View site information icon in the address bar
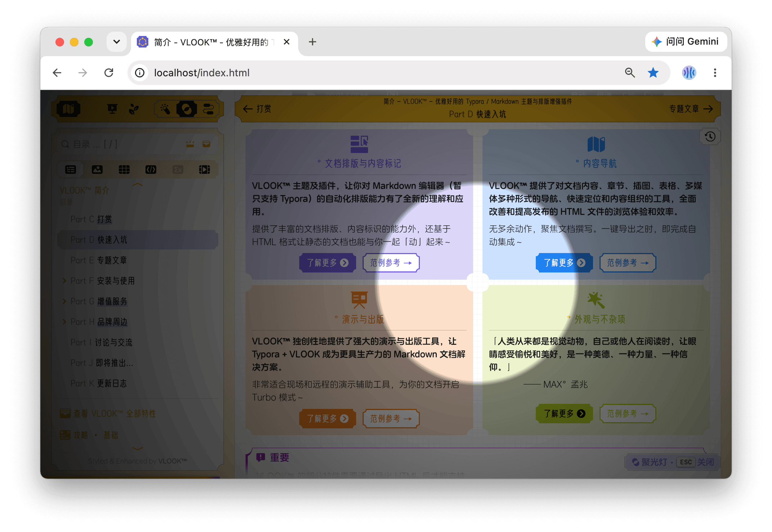 (x=140, y=73)
